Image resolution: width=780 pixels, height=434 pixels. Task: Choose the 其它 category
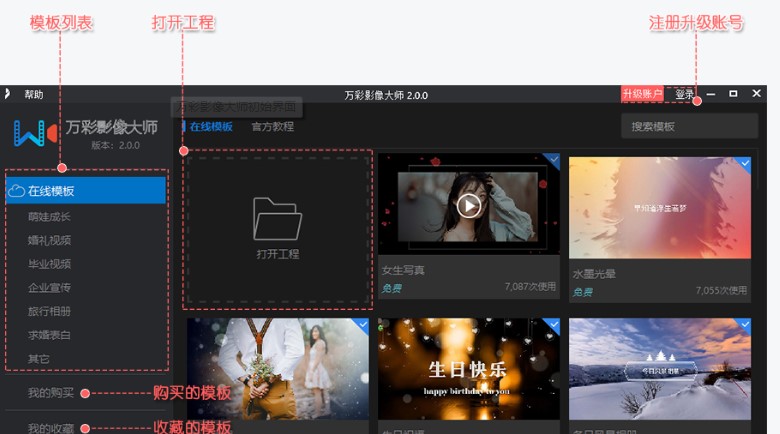point(39,358)
